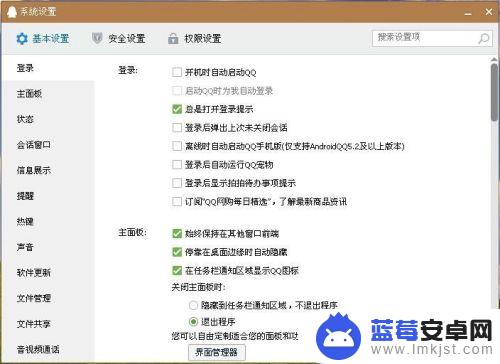Click the 登录: section heading
The width and height of the screenshot is (500, 364).
click(x=128, y=70)
